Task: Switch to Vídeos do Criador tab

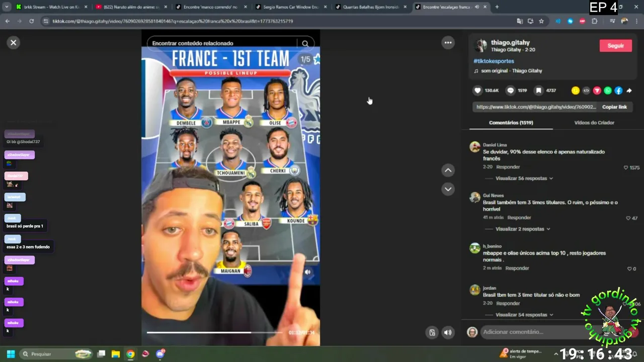Action: pyautogui.click(x=594, y=123)
